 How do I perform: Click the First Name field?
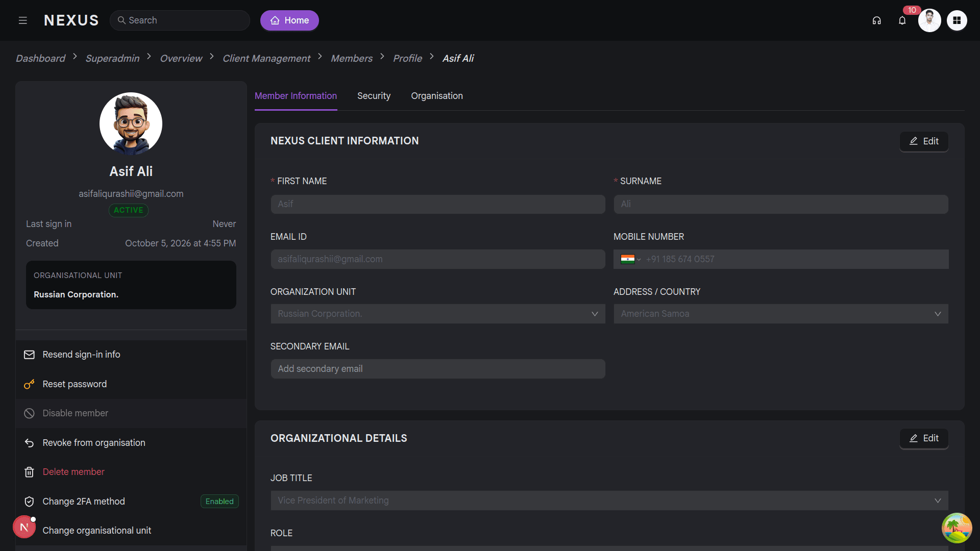click(x=437, y=204)
